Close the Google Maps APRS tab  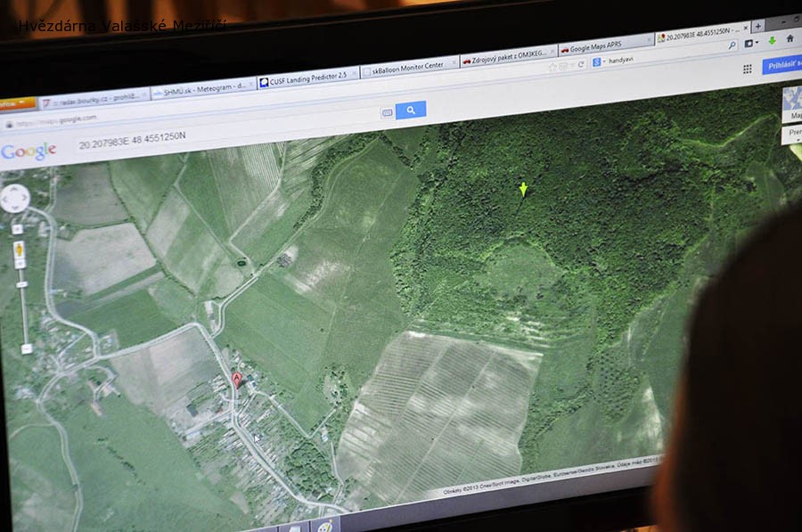[649, 40]
